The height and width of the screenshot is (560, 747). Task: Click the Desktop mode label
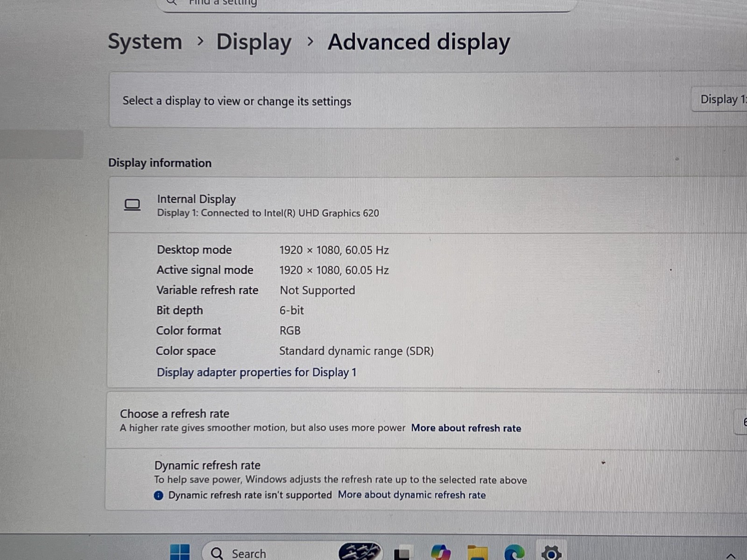coord(194,250)
